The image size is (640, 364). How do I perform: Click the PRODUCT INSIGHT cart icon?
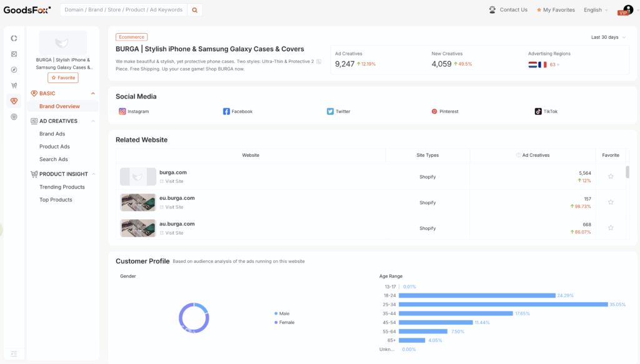coord(34,174)
